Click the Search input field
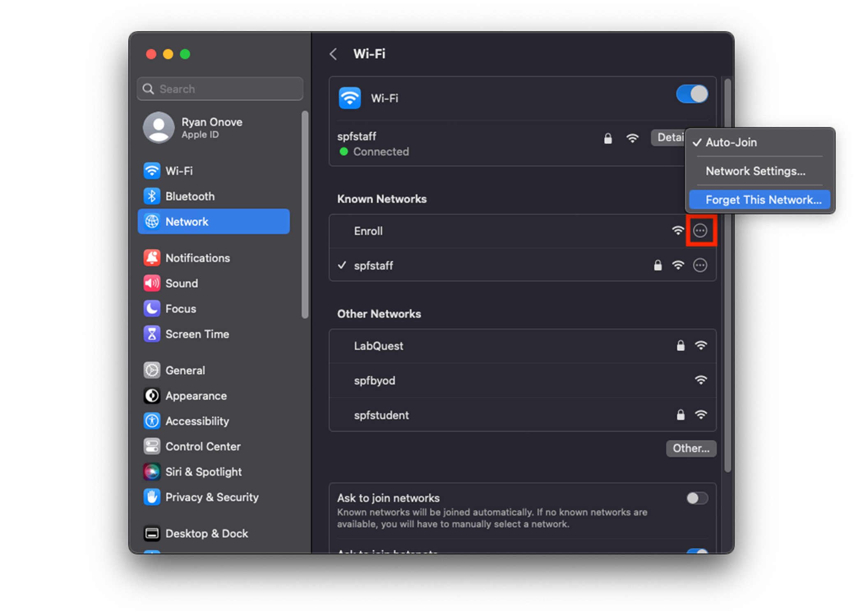The height and width of the screenshot is (616, 863). 220,89
